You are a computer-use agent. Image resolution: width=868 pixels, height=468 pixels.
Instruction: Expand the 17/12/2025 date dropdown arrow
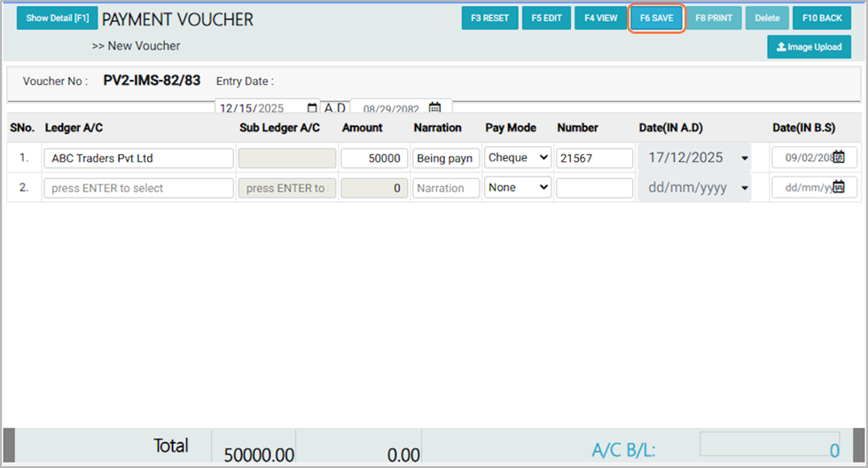tap(743, 159)
